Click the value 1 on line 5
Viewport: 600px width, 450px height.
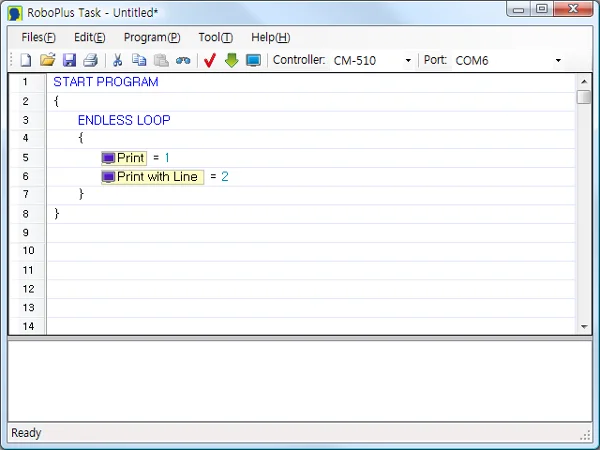pyautogui.click(x=167, y=158)
